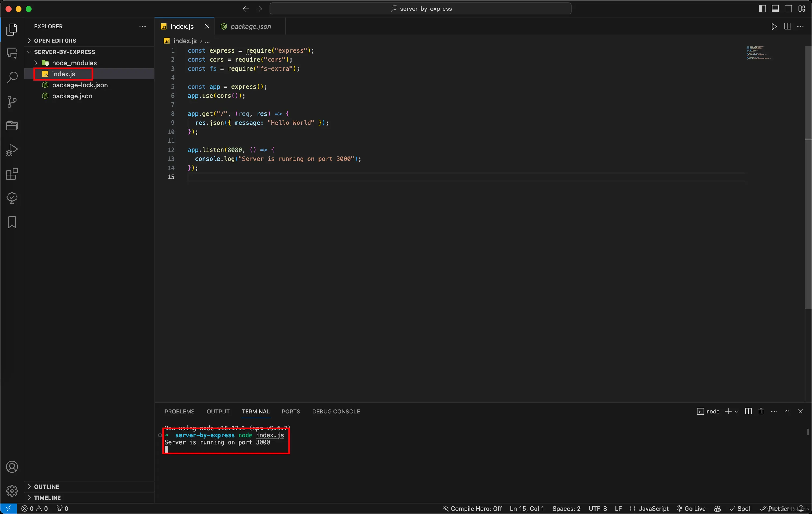Click the Run Code play icon
The image size is (812, 514).
coord(774,26)
